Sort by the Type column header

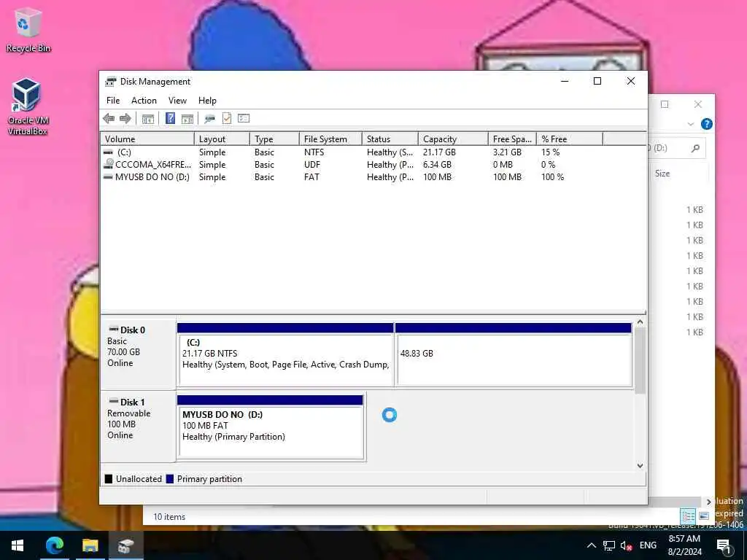pos(275,139)
